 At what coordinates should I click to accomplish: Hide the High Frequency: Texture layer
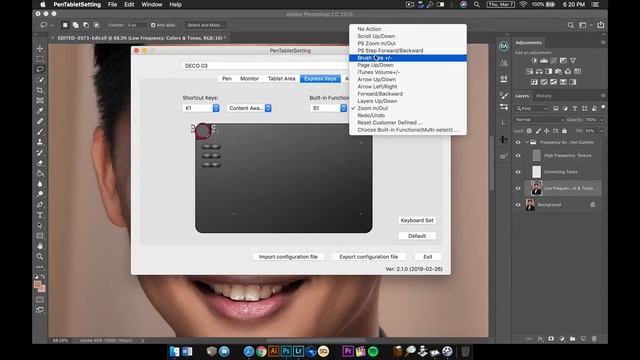pyautogui.click(x=518, y=156)
